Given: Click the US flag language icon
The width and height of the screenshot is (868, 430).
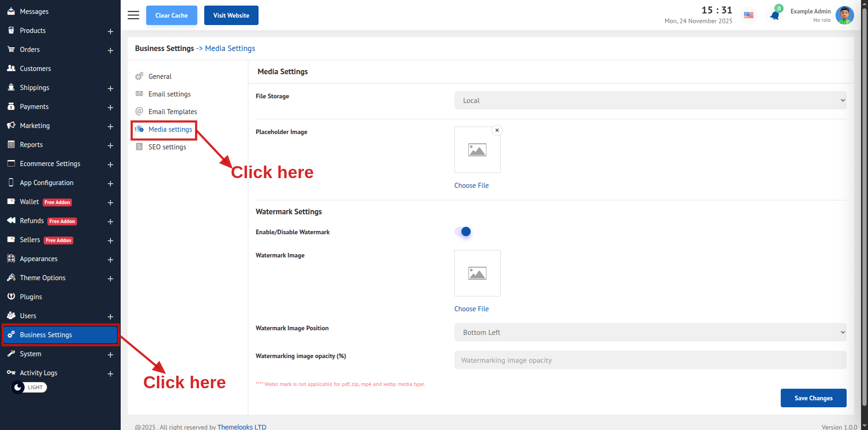Looking at the screenshot, I should 749,15.
